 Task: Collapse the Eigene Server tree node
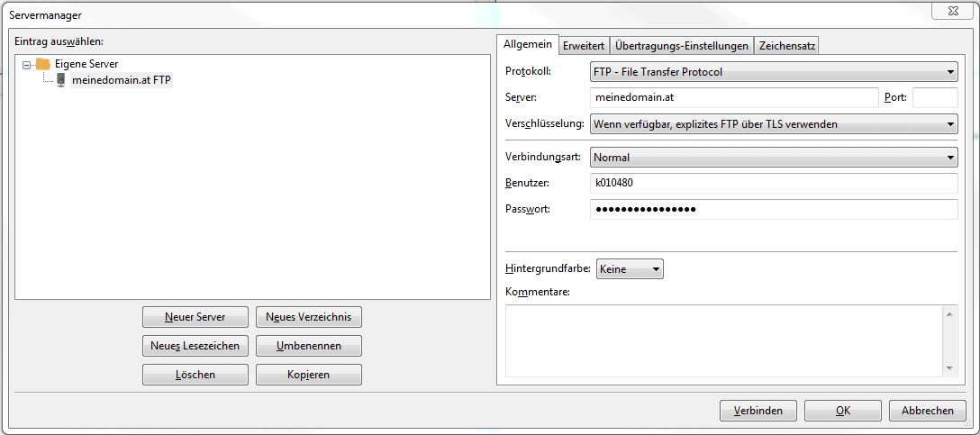pos(28,65)
